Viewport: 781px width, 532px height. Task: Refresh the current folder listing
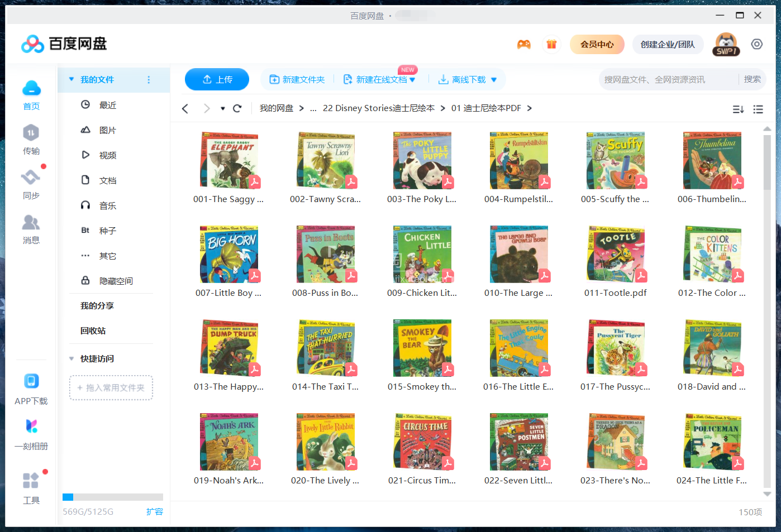(237, 108)
